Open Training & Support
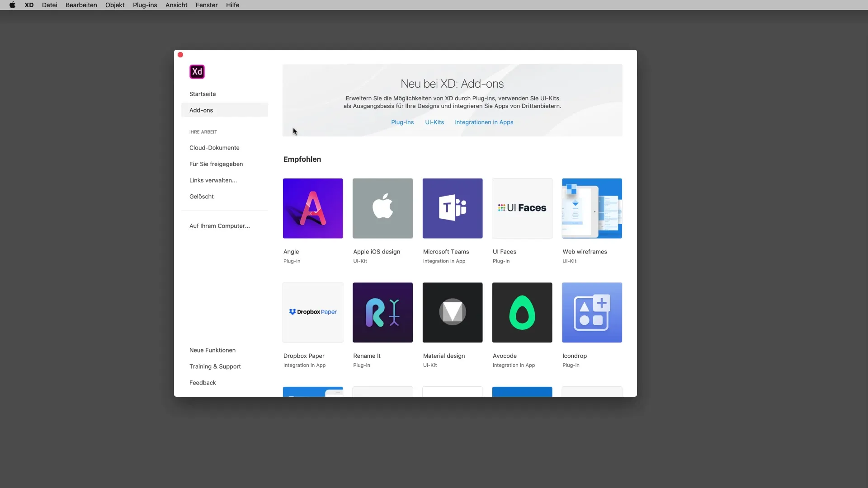The height and width of the screenshot is (488, 868). click(215, 366)
